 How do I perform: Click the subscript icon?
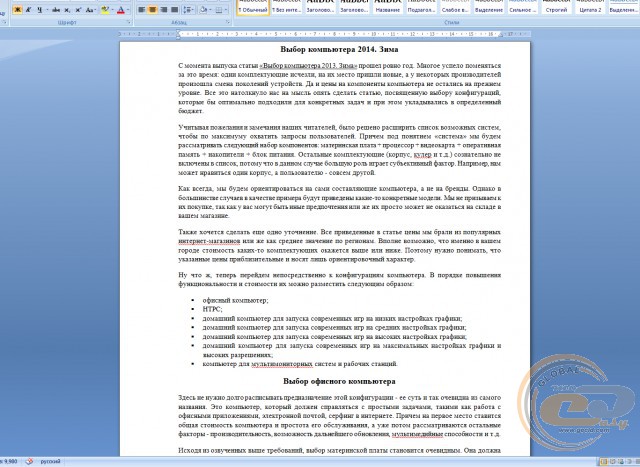point(68,9)
